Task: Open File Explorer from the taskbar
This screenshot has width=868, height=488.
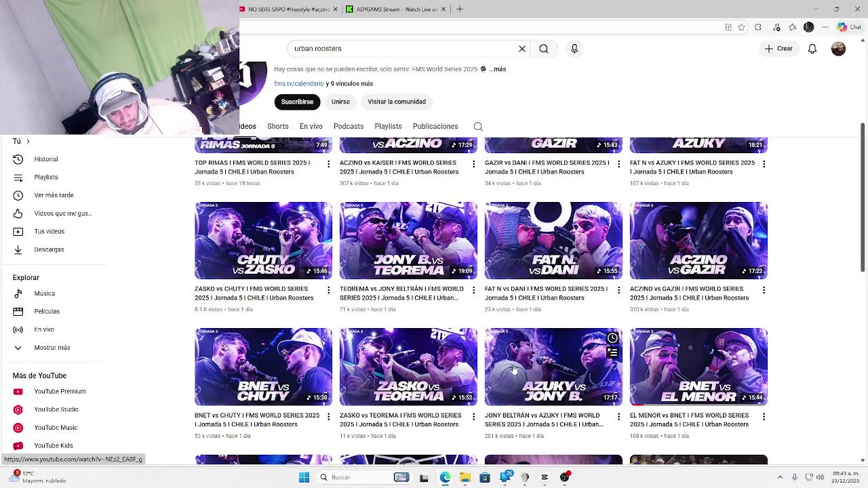Action: pyautogui.click(x=465, y=477)
